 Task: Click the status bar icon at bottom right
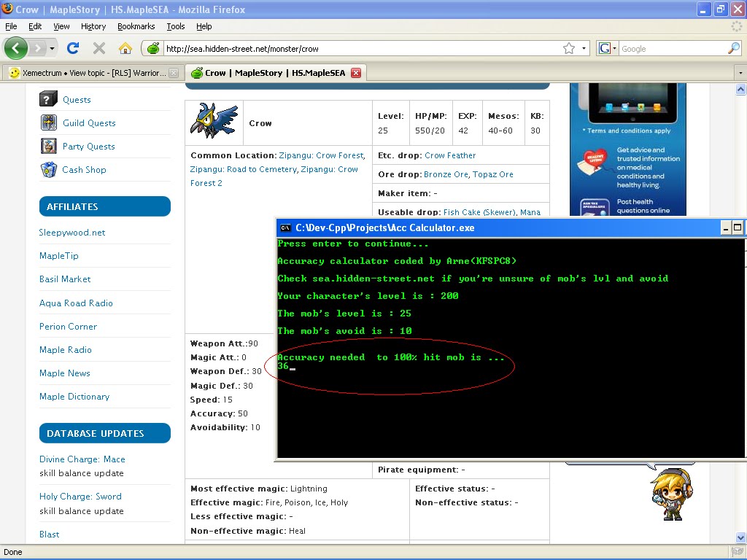738,552
